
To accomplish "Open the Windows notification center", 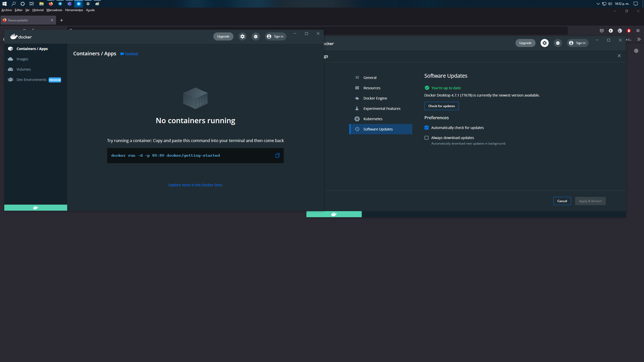I will 636,4.
